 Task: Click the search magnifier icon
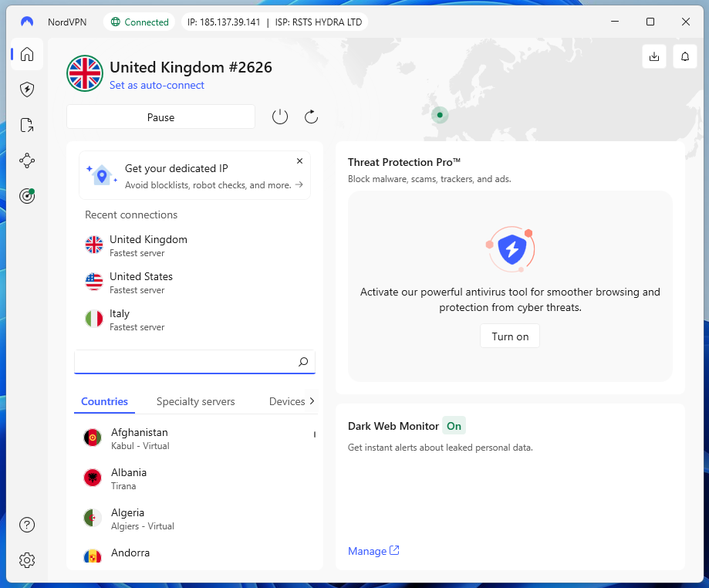click(303, 362)
